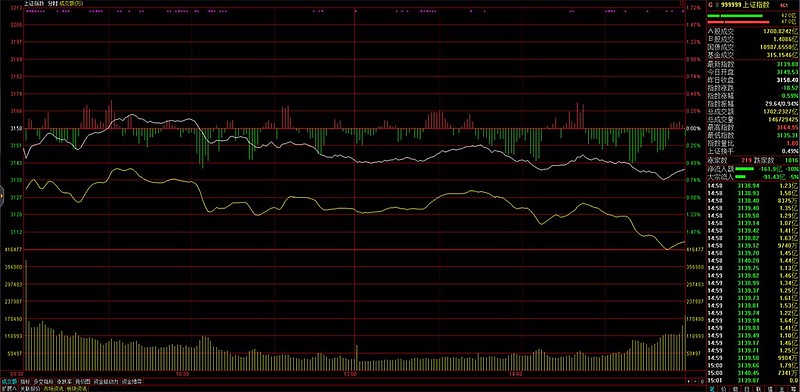Click the green buy volume bar
The width and height of the screenshot is (800, 392).
[x=735, y=16]
